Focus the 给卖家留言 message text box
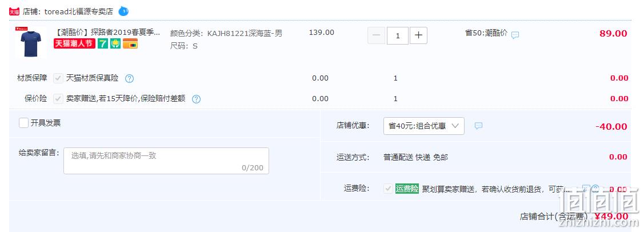Viewport: 644px width, 232px height. point(166,161)
